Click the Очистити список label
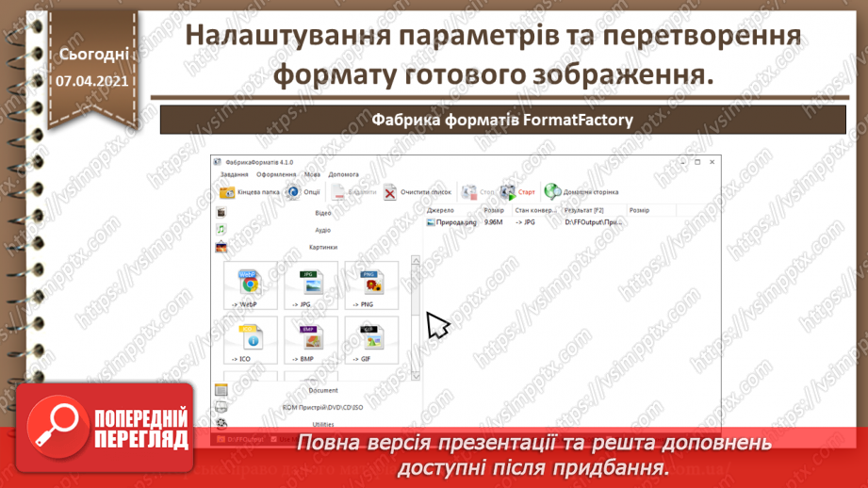This screenshot has height=488, width=868. click(x=426, y=192)
